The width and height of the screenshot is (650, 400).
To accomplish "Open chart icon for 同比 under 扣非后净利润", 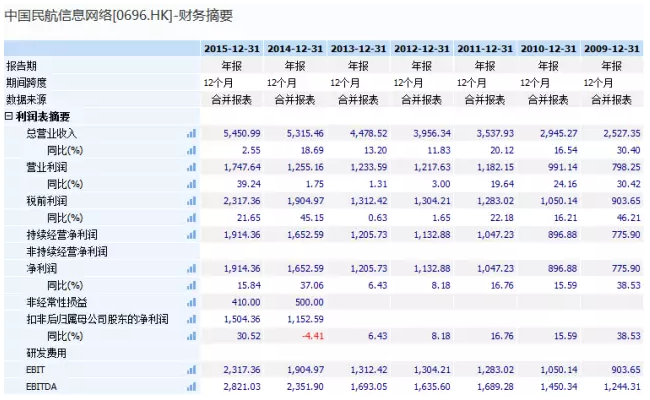I will click(191, 336).
